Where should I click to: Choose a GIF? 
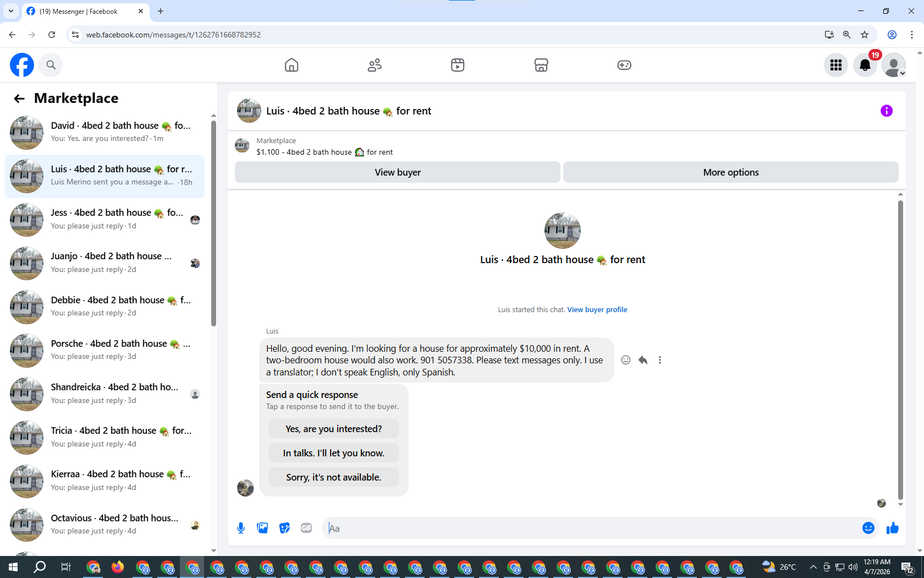(306, 528)
